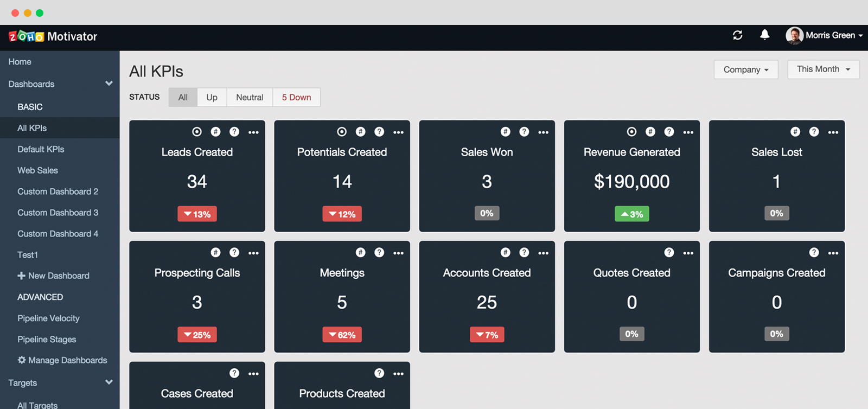Viewport: 868px width, 409px height.
Task: Open help icon on Prospecting Calls card
Action: click(x=234, y=253)
